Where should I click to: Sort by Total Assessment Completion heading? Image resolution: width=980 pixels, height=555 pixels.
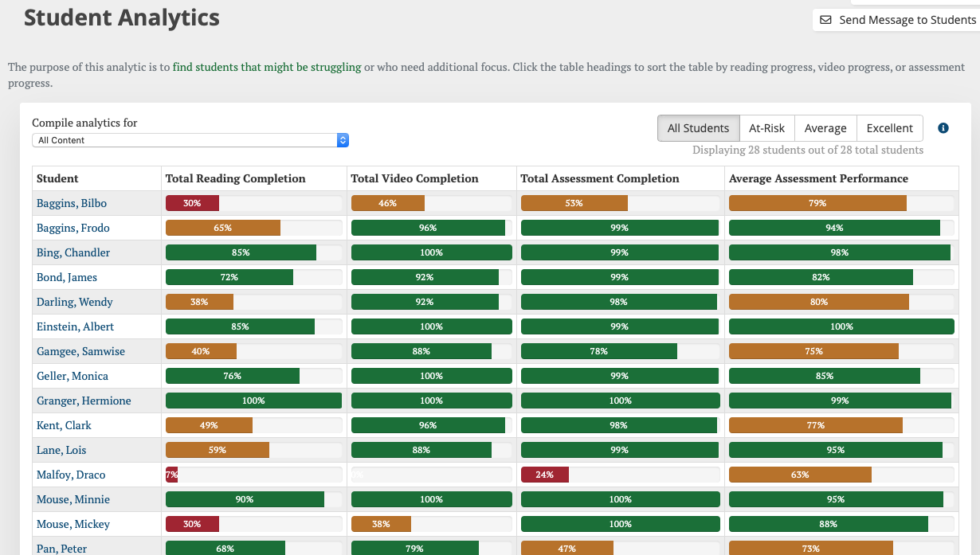(600, 178)
